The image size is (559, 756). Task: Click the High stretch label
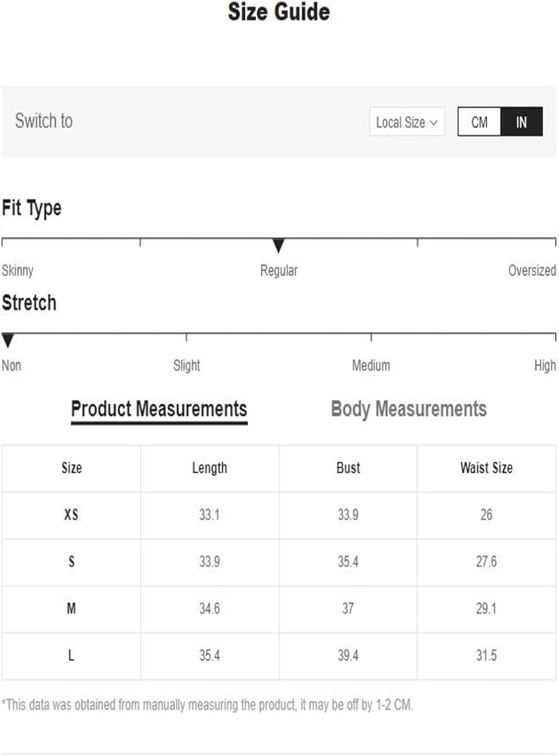pyautogui.click(x=545, y=365)
